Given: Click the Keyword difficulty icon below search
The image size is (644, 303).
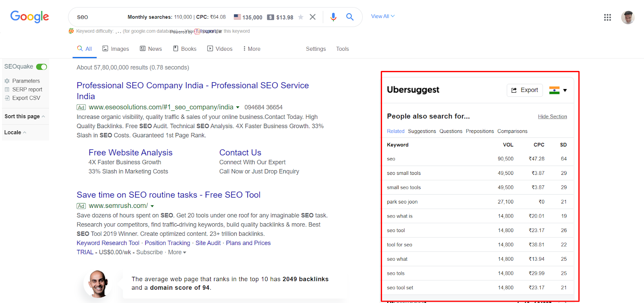Looking at the screenshot, I should pos(71,31).
